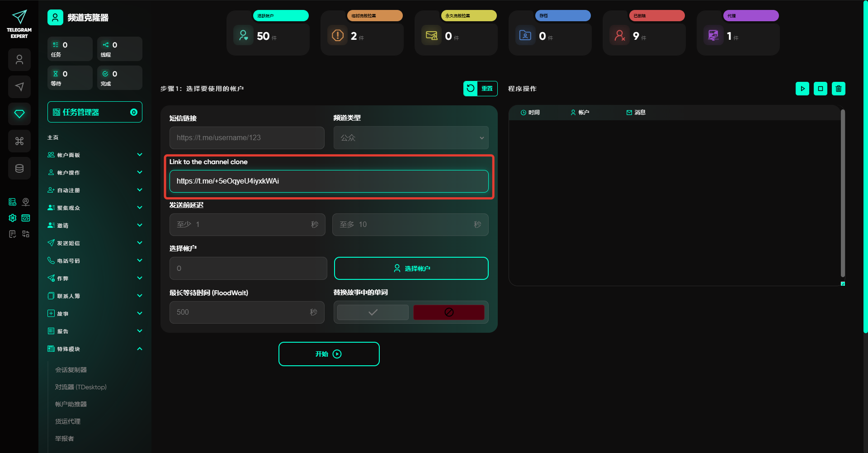This screenshot has height=453, width=868.
Task: Open 会话复制器 submenu item
Action: coord(71,370)
